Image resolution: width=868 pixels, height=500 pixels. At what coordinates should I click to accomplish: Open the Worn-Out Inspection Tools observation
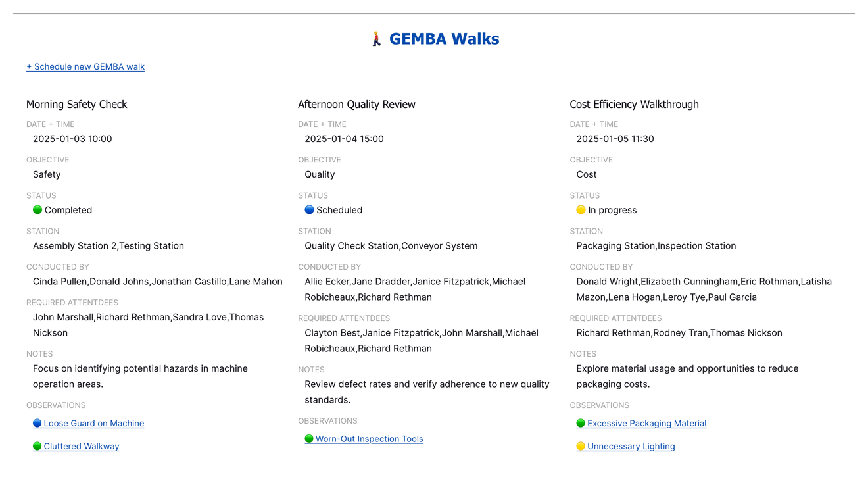[x=369, y=439]
